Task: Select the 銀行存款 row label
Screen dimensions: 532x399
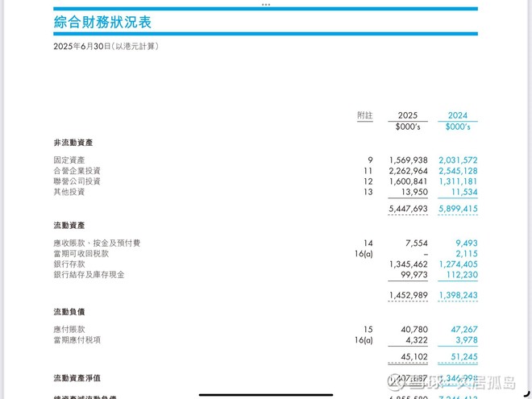Action: click(69, 264)
